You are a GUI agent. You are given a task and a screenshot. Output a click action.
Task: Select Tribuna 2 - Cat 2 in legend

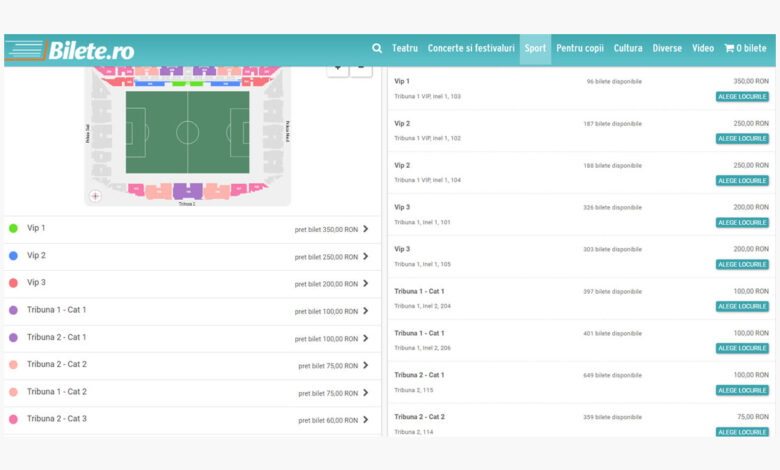[x=57, y=365]
